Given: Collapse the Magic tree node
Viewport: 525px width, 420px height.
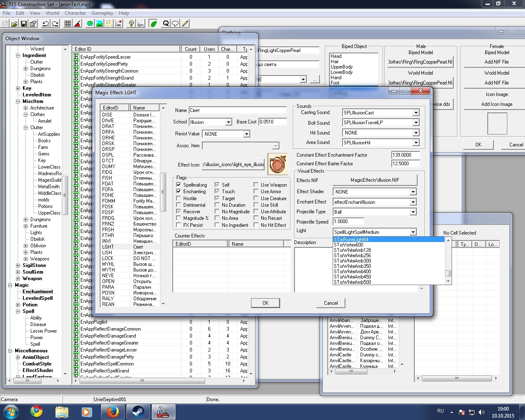Looking at the screenshot, I should pyautogui.click(x=10, y=285).
